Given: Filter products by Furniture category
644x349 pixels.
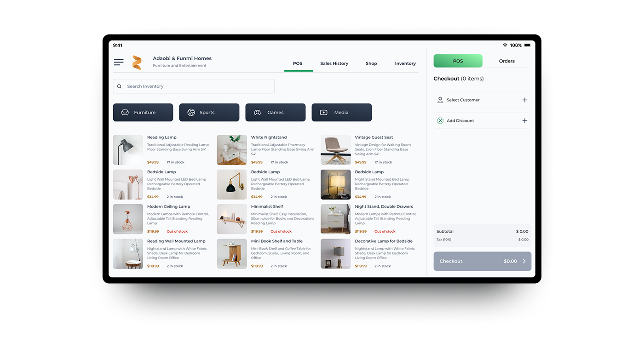Looking at the screenshot, I should pyautogui.click(x=143, y=113).
